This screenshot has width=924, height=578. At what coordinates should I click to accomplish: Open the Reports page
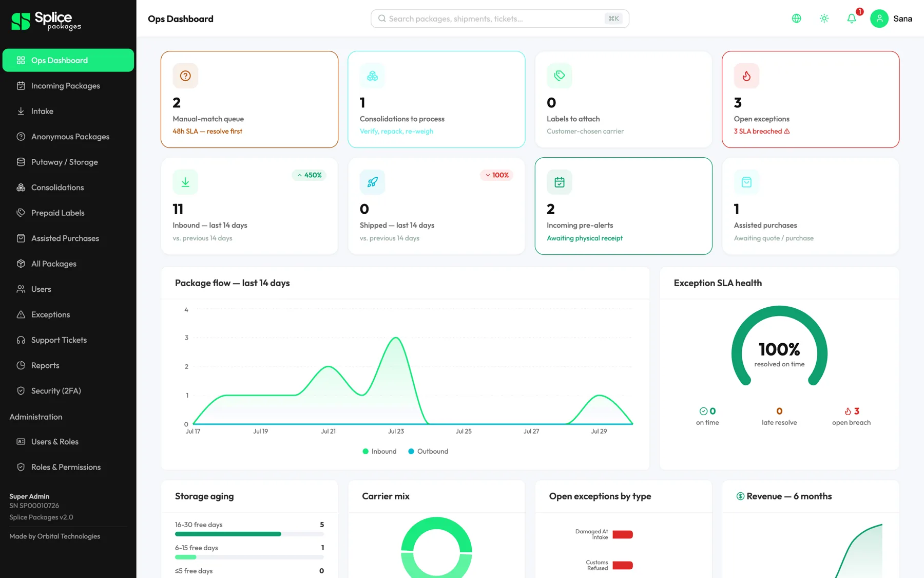pos(68,365)
